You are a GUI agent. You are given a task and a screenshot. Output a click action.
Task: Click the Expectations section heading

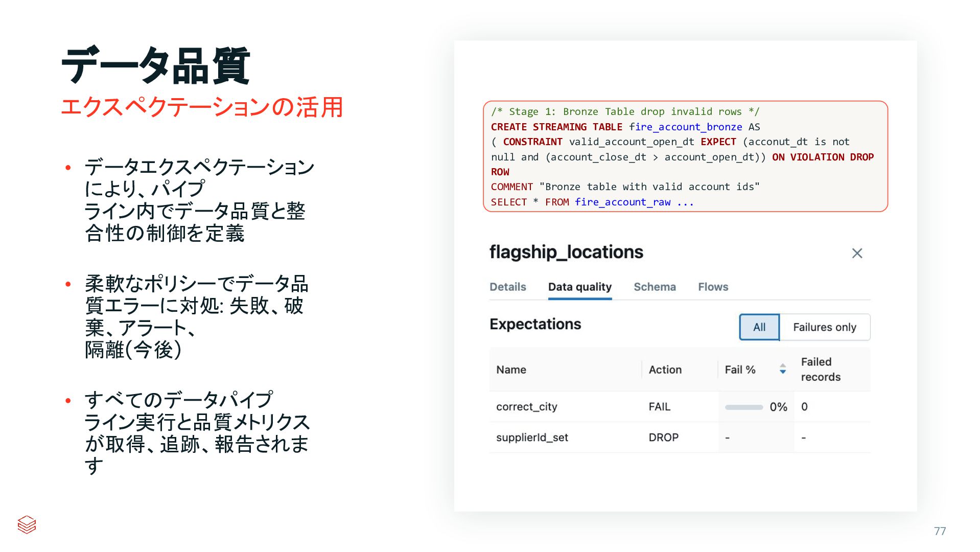[535, 324]
